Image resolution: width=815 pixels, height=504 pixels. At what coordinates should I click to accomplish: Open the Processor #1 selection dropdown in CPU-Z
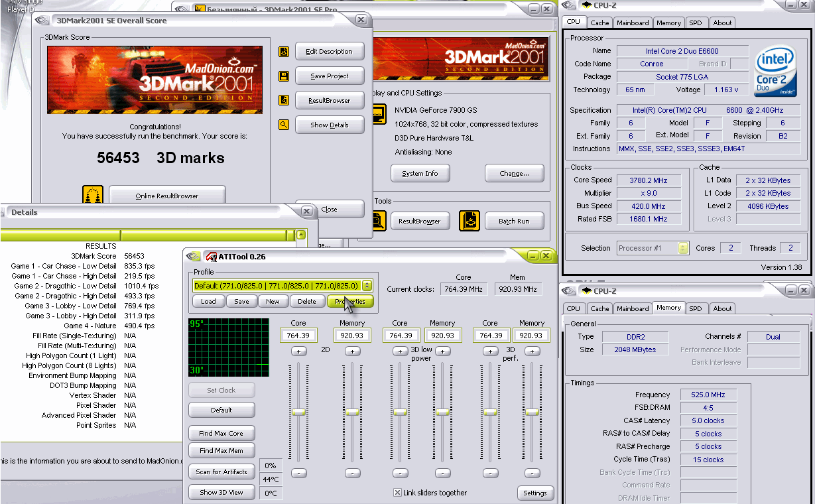[683, 248]
